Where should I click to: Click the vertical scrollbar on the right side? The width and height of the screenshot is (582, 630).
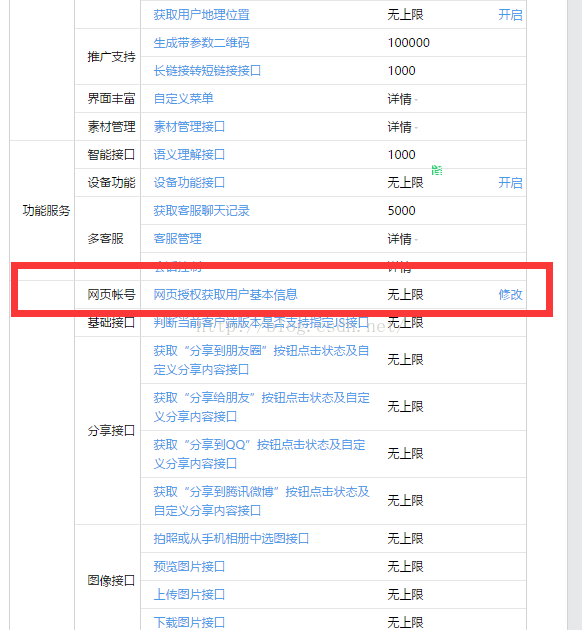click(x=574, y=315)
